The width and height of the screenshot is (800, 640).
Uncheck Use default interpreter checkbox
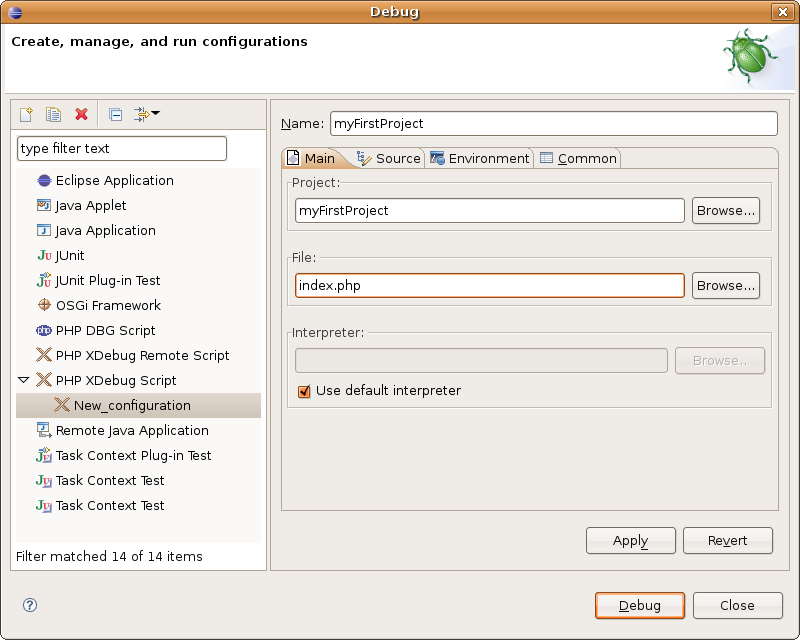click(x=304, y=391)
